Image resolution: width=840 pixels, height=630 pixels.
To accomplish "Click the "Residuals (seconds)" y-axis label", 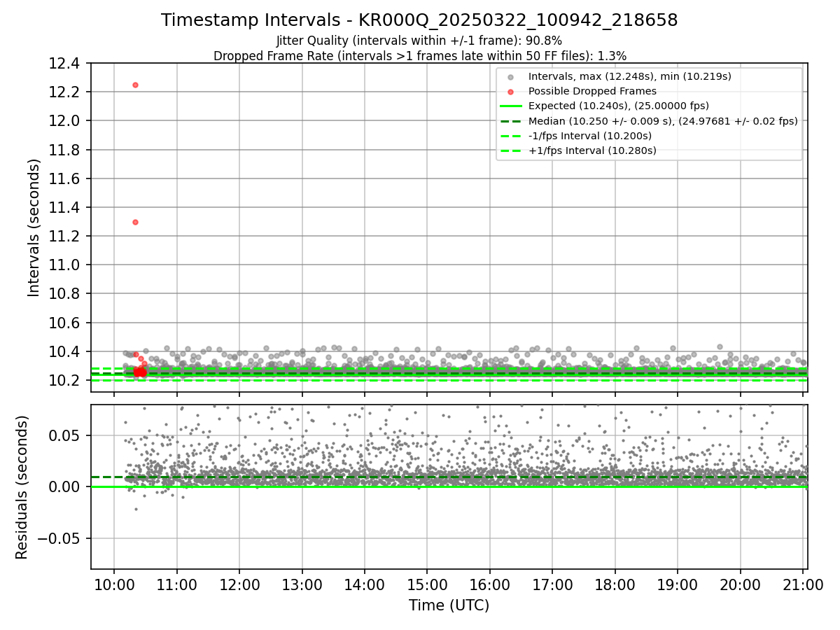I will (x=22, y=487).
